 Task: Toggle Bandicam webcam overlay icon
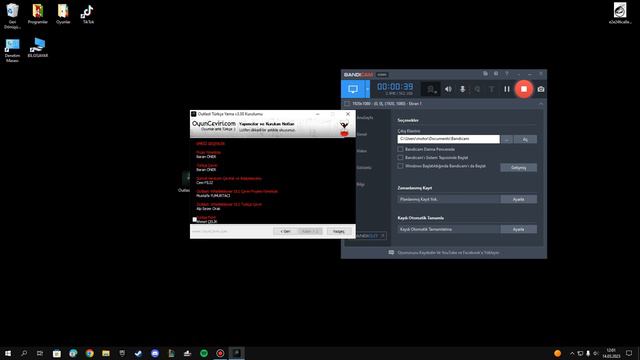click(x=431, y=89)
